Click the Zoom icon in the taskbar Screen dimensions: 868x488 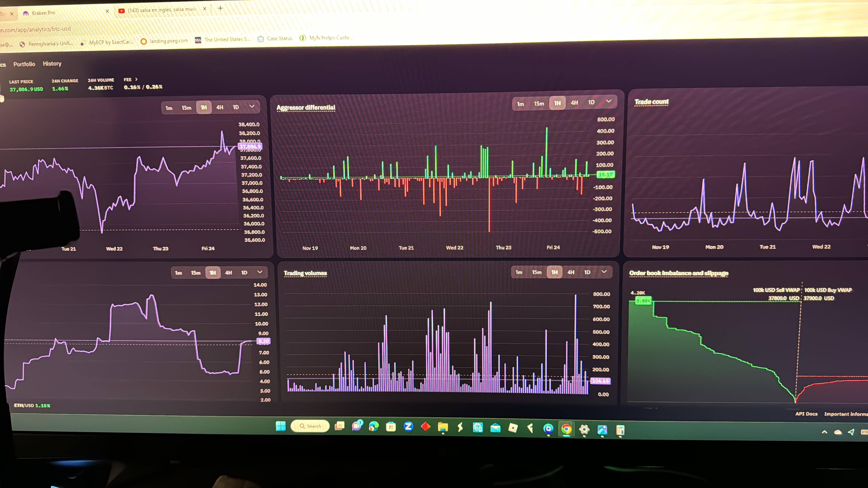tap(408, 427)
